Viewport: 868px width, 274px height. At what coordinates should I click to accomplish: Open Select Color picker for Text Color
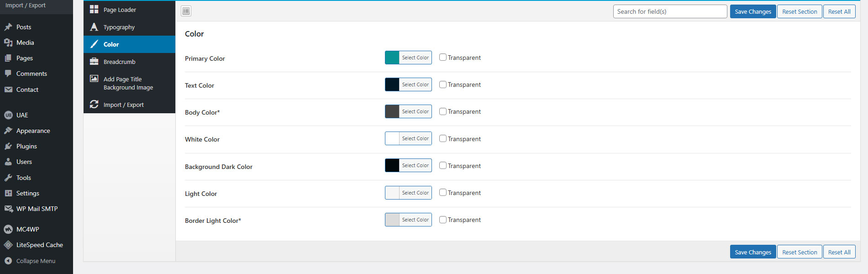click(x=415, y=84)
